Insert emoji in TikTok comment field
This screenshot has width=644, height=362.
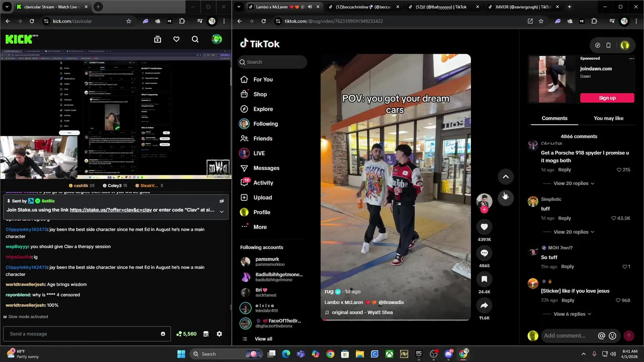(x=612, y=336)
